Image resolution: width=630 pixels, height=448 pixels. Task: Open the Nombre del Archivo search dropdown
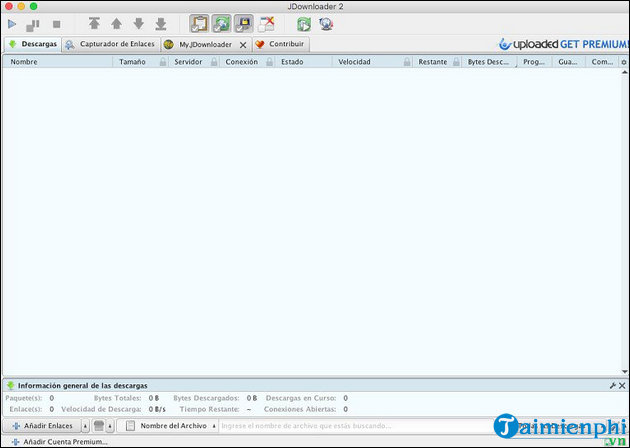pos(171,426)
